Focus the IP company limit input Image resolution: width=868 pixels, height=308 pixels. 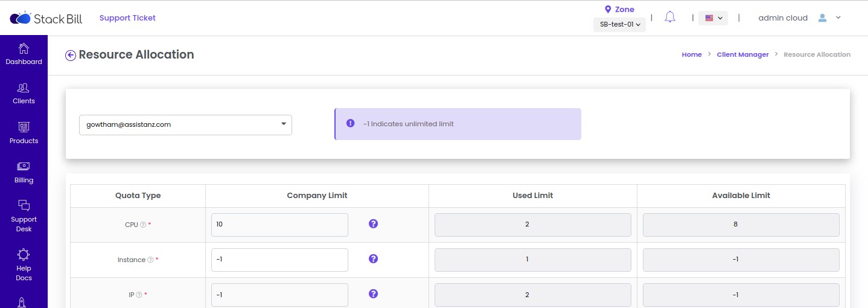[x=279, y=295]
